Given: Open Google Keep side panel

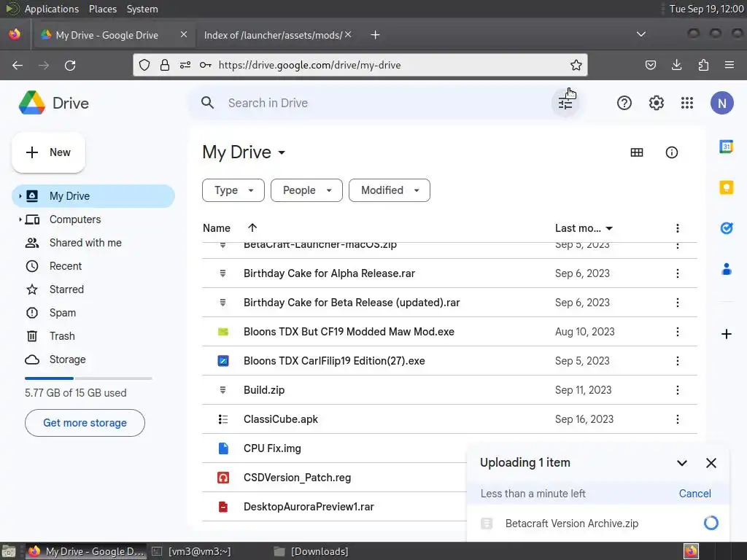Looking at the screenshot, I should coord(726,187).
